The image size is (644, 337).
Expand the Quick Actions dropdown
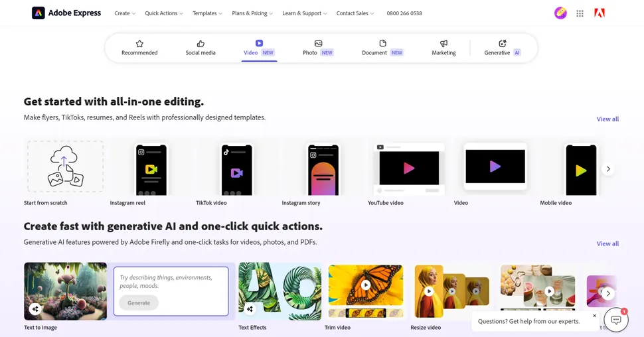(165, 13)
